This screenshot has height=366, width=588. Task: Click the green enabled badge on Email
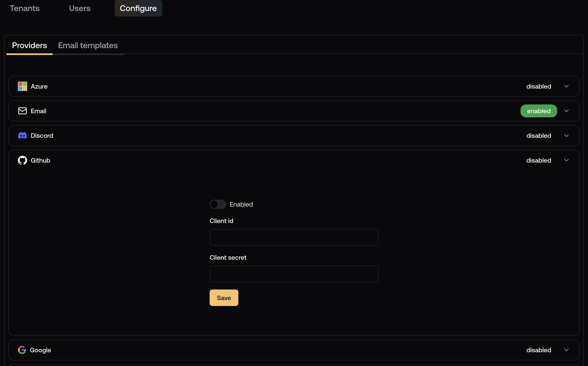coord(539,111)
